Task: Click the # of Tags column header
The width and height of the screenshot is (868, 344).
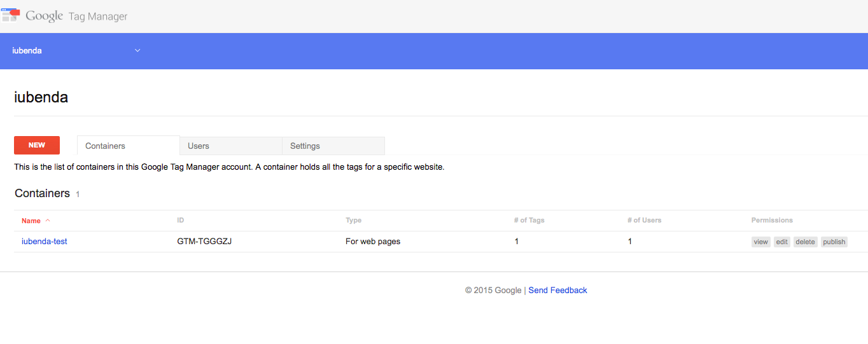Action: tap(529, 220)
